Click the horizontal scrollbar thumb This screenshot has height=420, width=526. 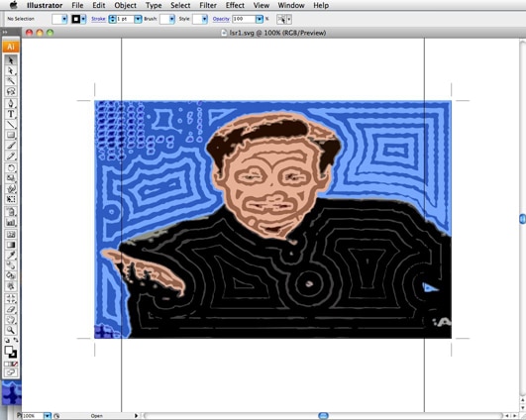tap(323, 416)
